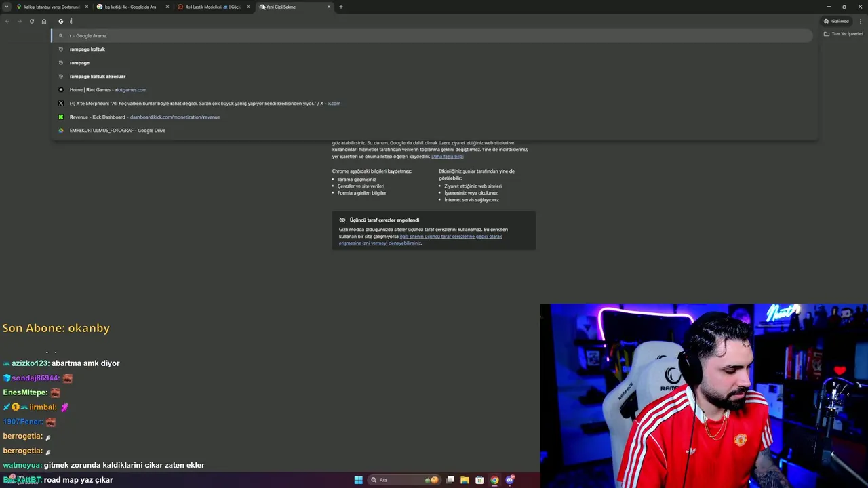Reload the page
The image size is (868, 488).
pyautogui.click(x=32, y=21)
